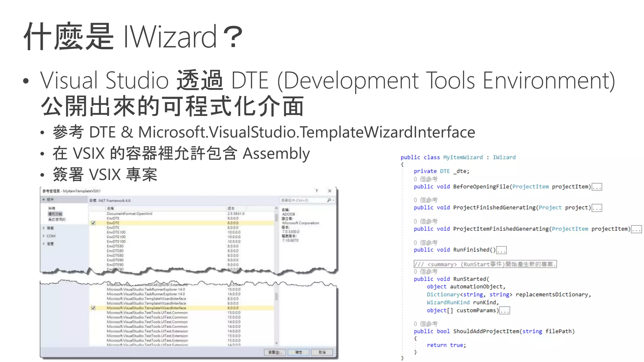
Task: Click the search magnifier icon in Reference Manager
Action: pos(329,200)
